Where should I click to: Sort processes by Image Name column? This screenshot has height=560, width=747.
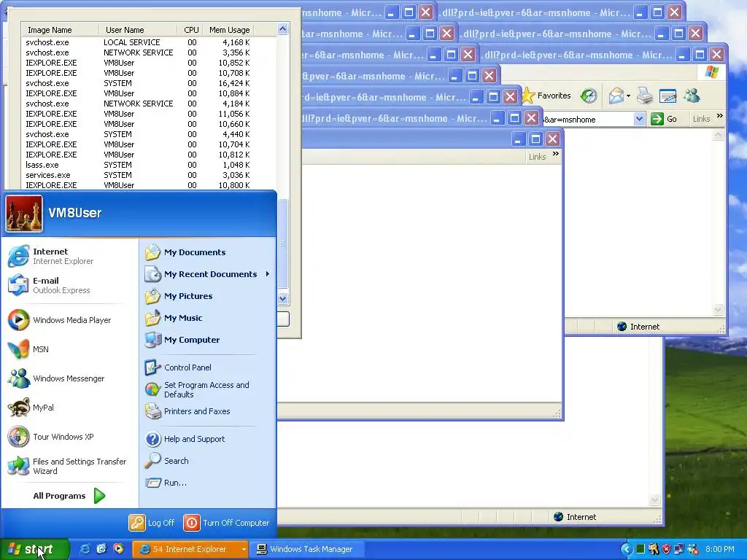(x=61, y=30)
